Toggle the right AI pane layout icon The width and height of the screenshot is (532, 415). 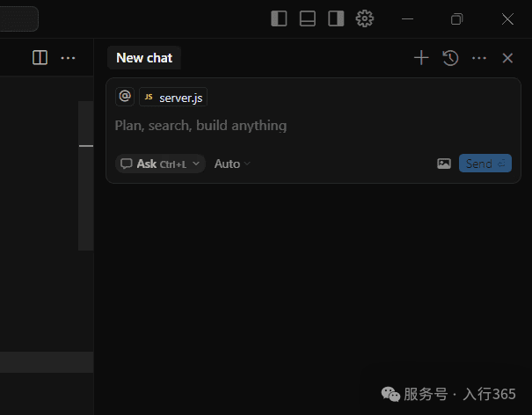tap(335, 18)
